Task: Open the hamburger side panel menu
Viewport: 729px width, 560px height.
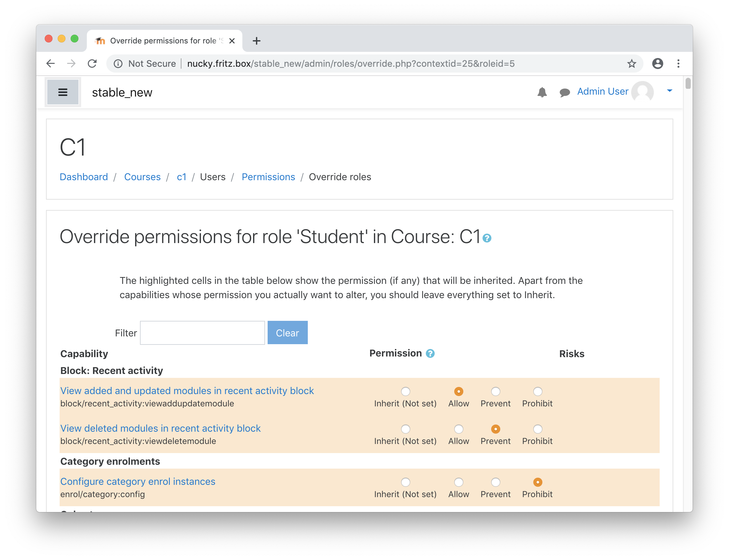Action: [x=63, y=92]
